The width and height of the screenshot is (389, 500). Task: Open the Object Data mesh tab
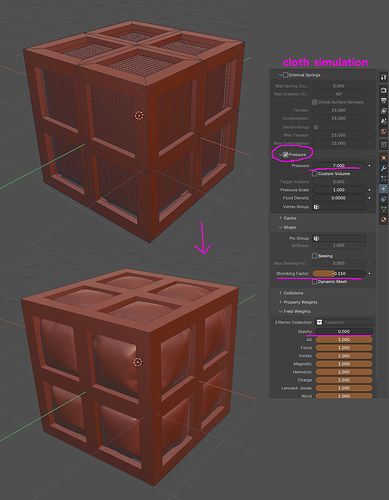(x=383, y=209)
